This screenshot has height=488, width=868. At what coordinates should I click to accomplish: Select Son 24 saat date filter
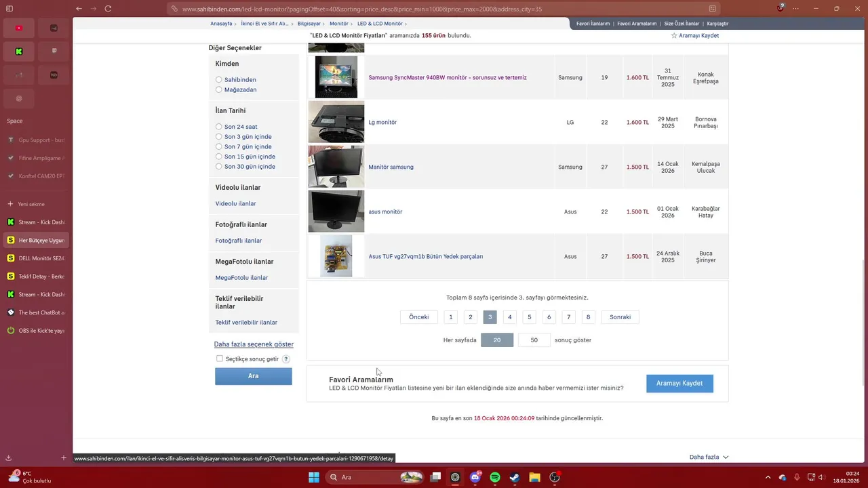point(218,127)
